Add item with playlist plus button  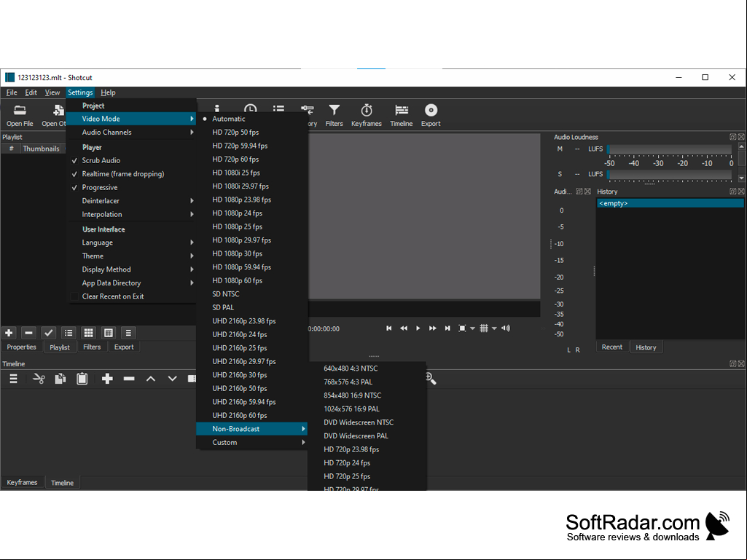[x=9, y=333]
